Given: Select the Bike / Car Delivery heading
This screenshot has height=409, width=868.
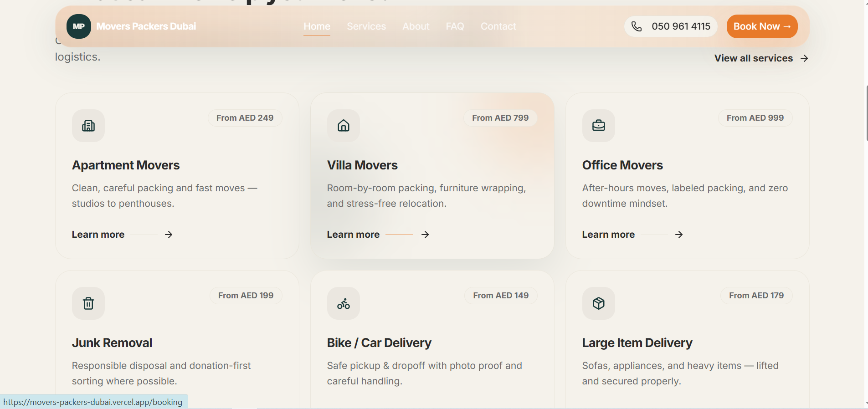Looking at the screenshot, I should point(379,343).
